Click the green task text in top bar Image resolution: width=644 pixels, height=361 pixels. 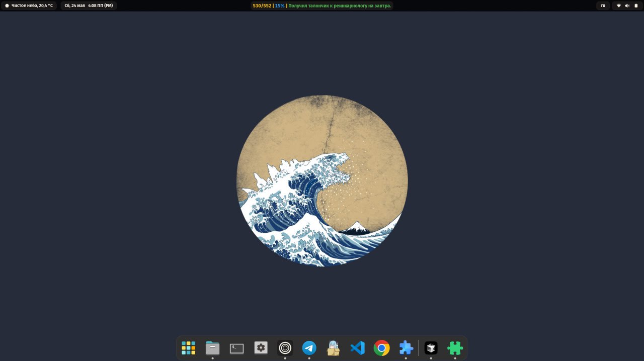point(340,6)
